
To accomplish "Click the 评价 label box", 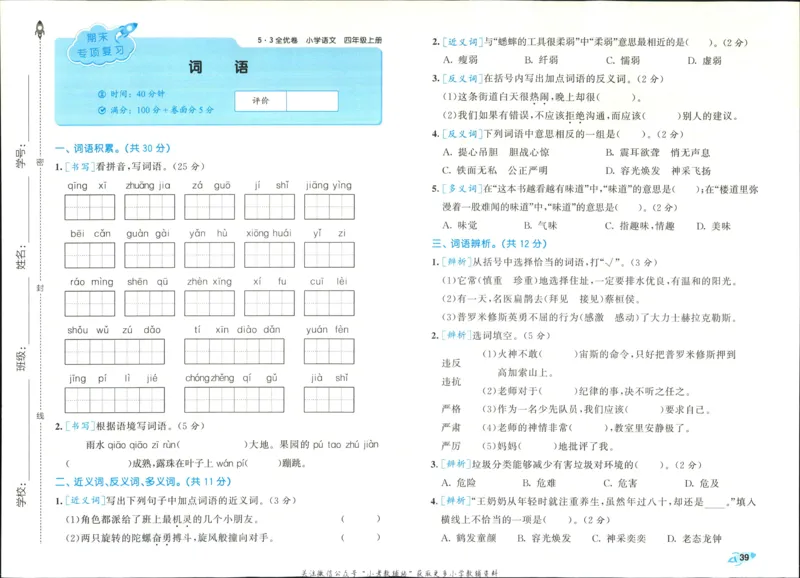I will click(261, 101).
